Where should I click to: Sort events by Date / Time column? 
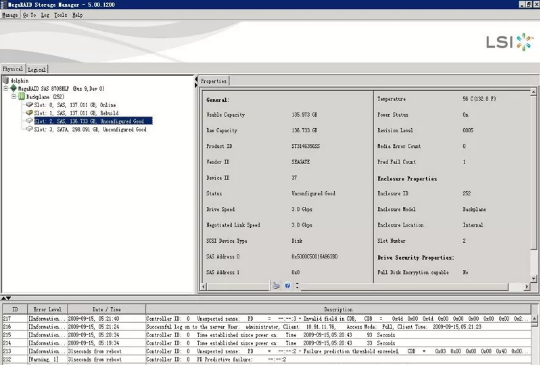tap(106, 309)
